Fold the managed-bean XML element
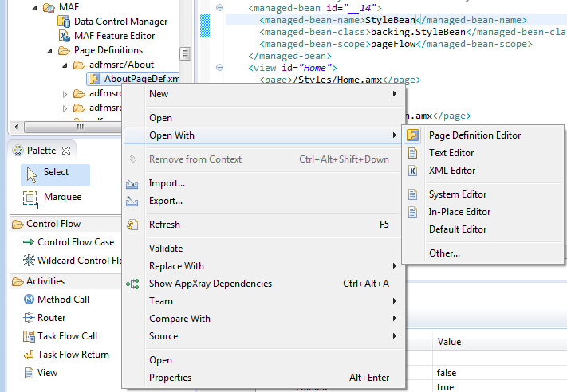This screenshot has height=392, width=567. point(219,8)
